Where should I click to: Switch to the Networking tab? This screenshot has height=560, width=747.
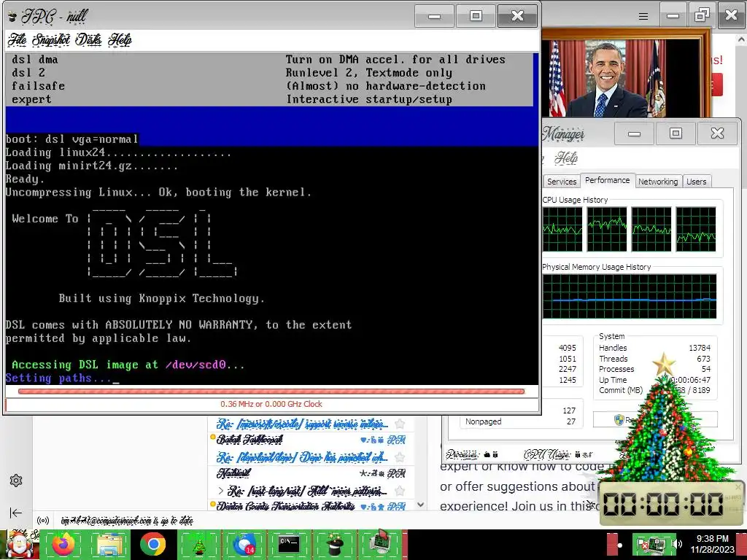[x=658, y=182]
